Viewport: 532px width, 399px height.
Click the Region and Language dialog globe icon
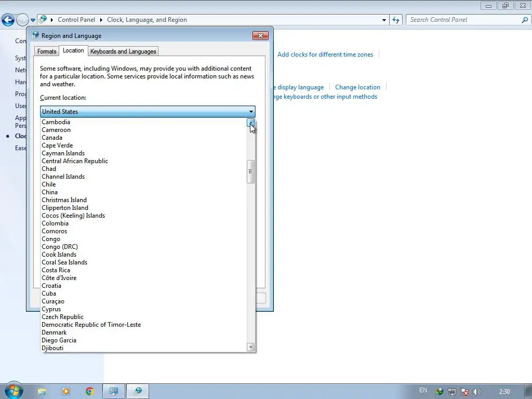(35, 35)
